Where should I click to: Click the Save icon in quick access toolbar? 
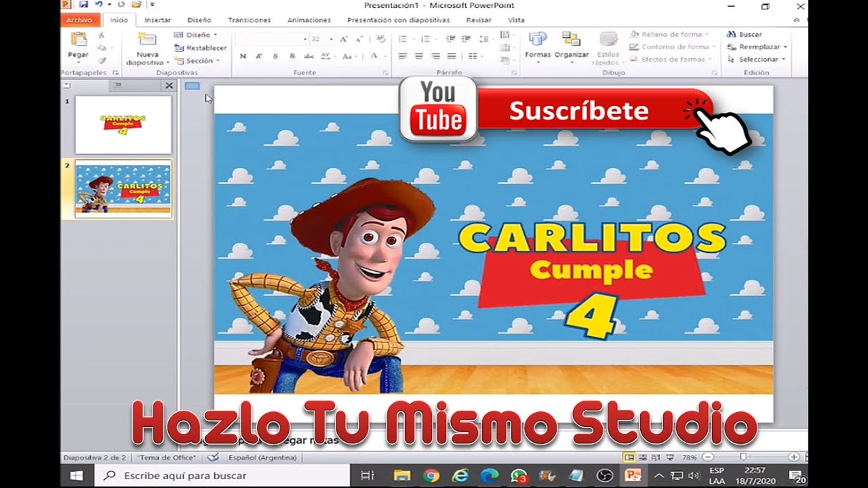click(x=83, y=5)
